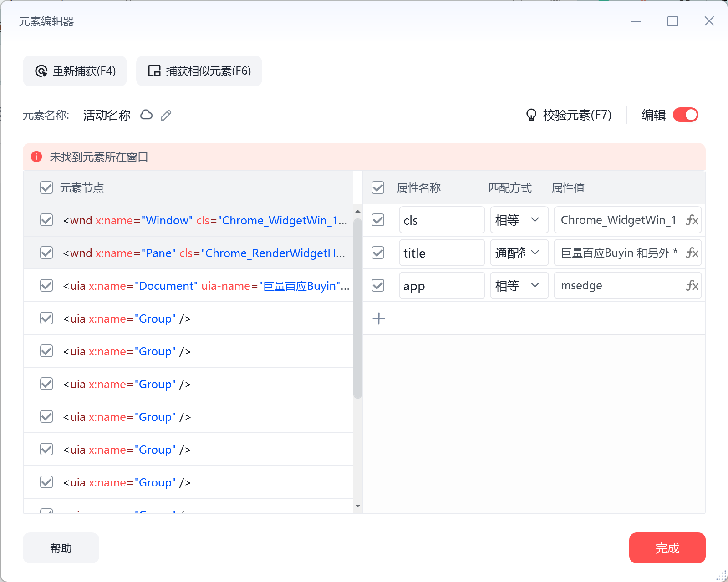Screen dimensions: 728x582
Task: Open the 通配符 match dropdown for title
Action: pyautogui.click(x=519, y=253)
